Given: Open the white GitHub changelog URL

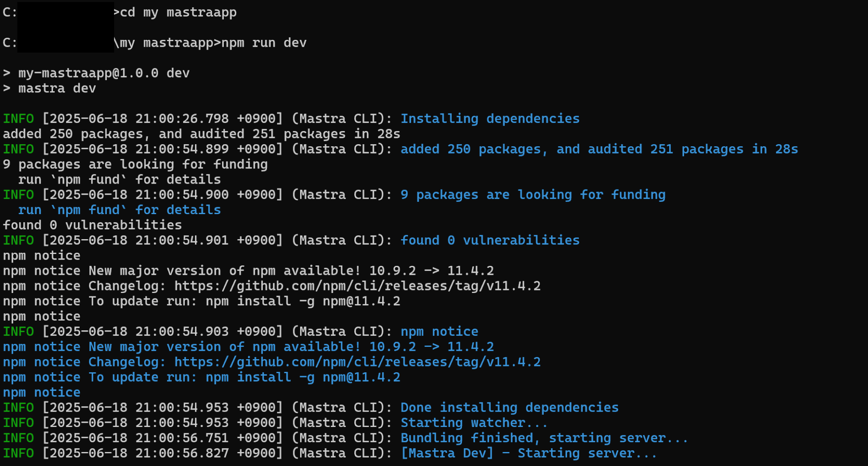Looking at the screenshot, I should (x=358, y=286).
